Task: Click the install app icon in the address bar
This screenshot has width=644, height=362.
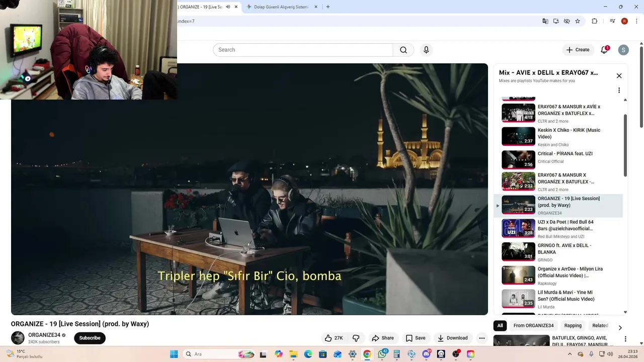Action: pos(556,21)
